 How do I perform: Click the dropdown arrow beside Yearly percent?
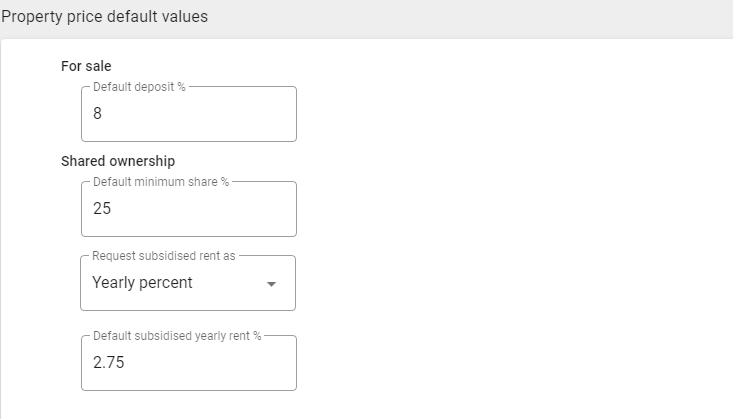point(271,284)
